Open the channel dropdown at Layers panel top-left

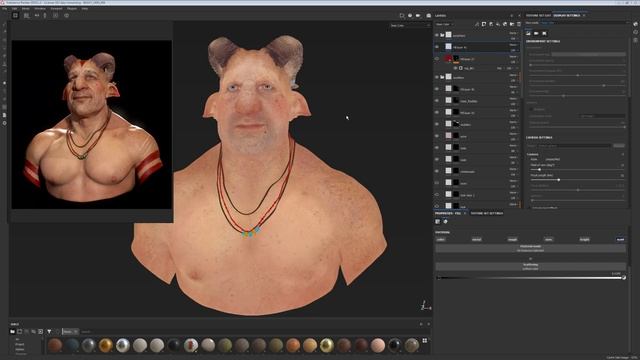pyautogui.click(x=444, y=24)
